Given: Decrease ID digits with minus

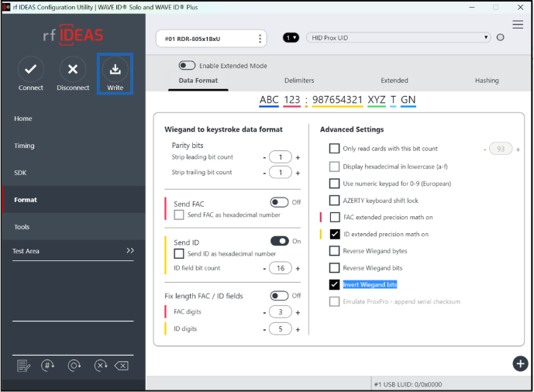Looking at the screenshot, I should click(264, 329).
